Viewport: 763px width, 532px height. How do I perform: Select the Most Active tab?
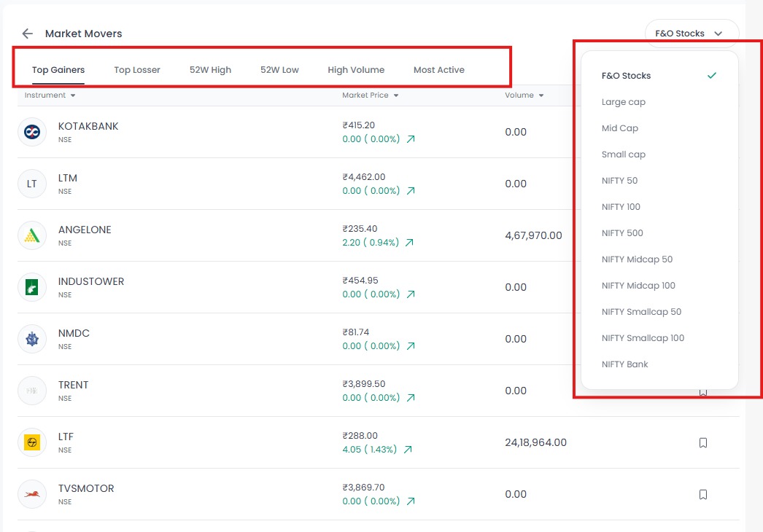click(439, 70)
